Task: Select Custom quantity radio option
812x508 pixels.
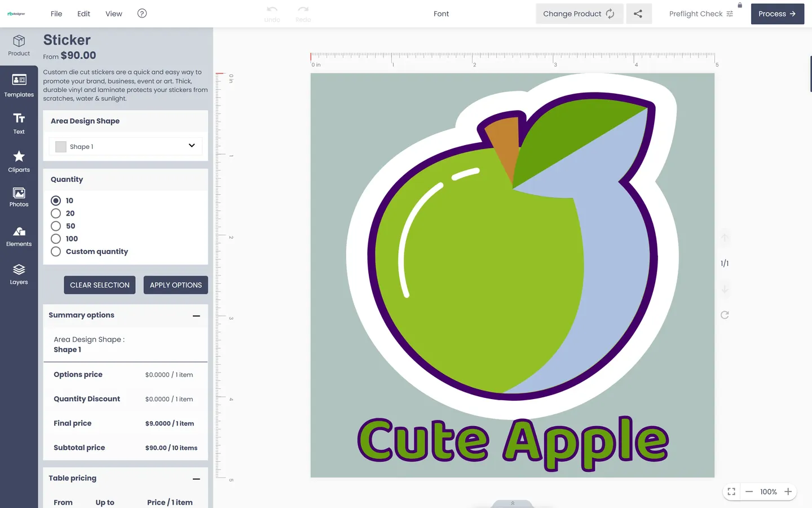Action: [x=56, y=252]
